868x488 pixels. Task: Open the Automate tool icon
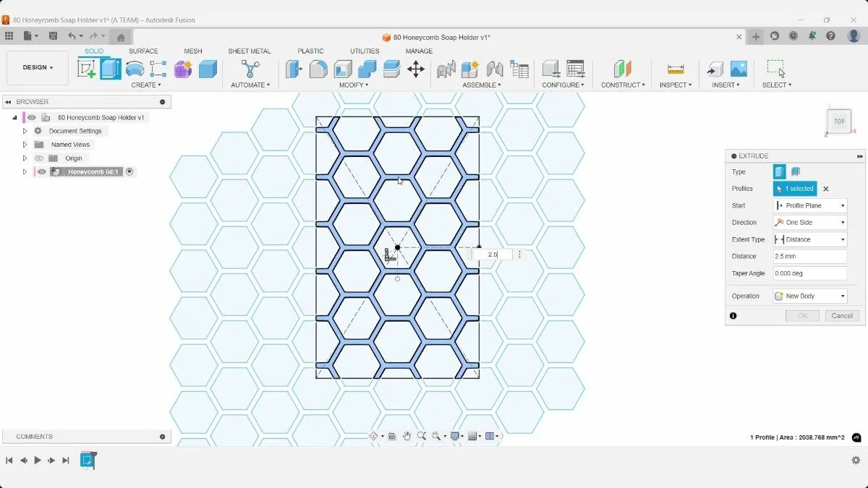[250, 69]
